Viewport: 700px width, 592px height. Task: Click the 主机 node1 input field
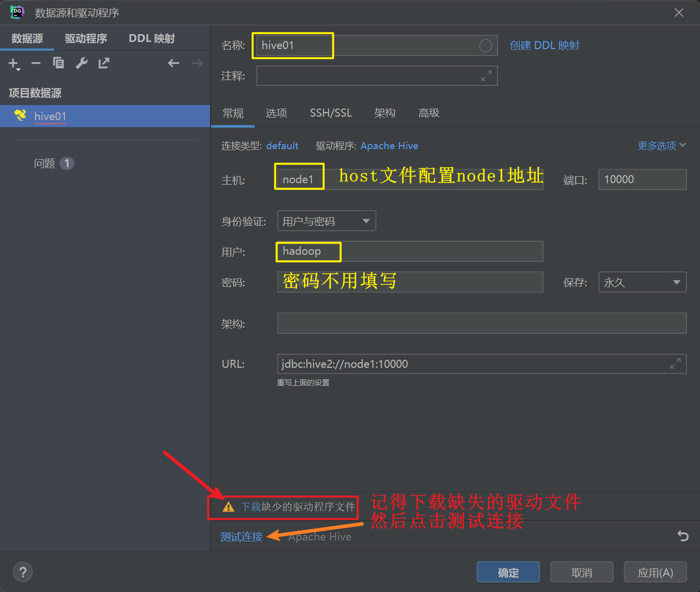point(410,179)
